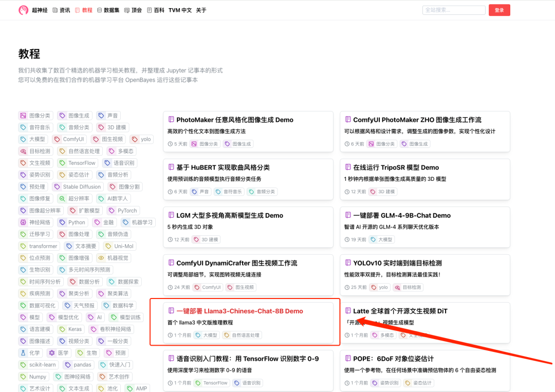This screenshot has height=392, width=555.
Task: Click the 化学 flask icon in sidebar
Action: pyautogui.click(x=23, y=353)
